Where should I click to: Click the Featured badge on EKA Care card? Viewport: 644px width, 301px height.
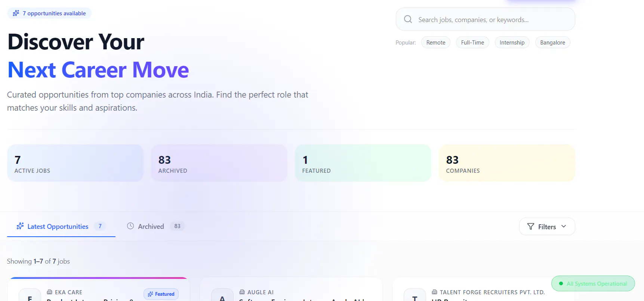point(161,294)
